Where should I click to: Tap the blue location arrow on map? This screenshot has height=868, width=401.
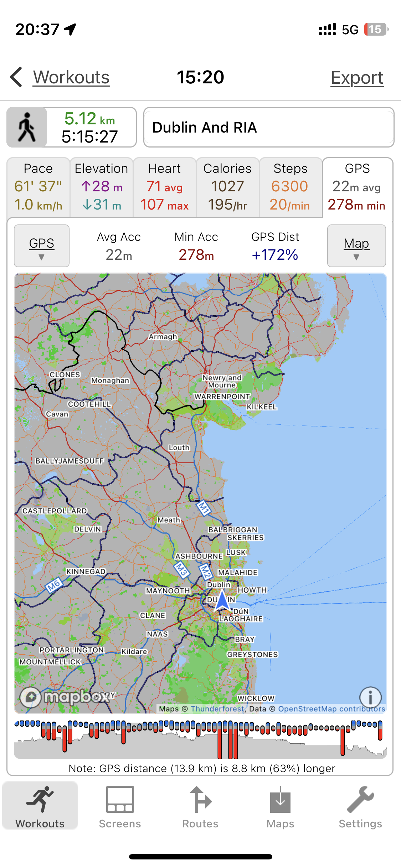click(222, 601)
